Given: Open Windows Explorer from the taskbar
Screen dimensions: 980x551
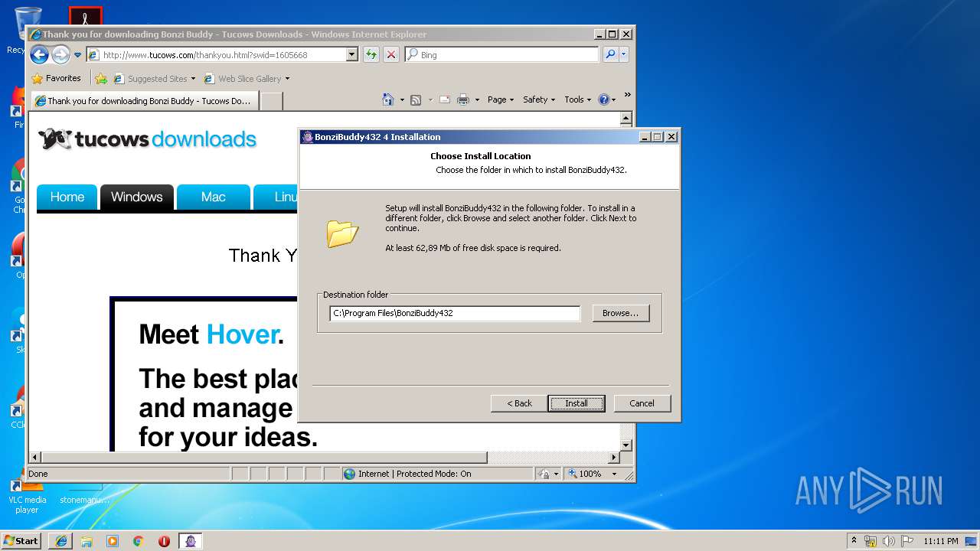Looking at the screenshot, I should 87,541.
